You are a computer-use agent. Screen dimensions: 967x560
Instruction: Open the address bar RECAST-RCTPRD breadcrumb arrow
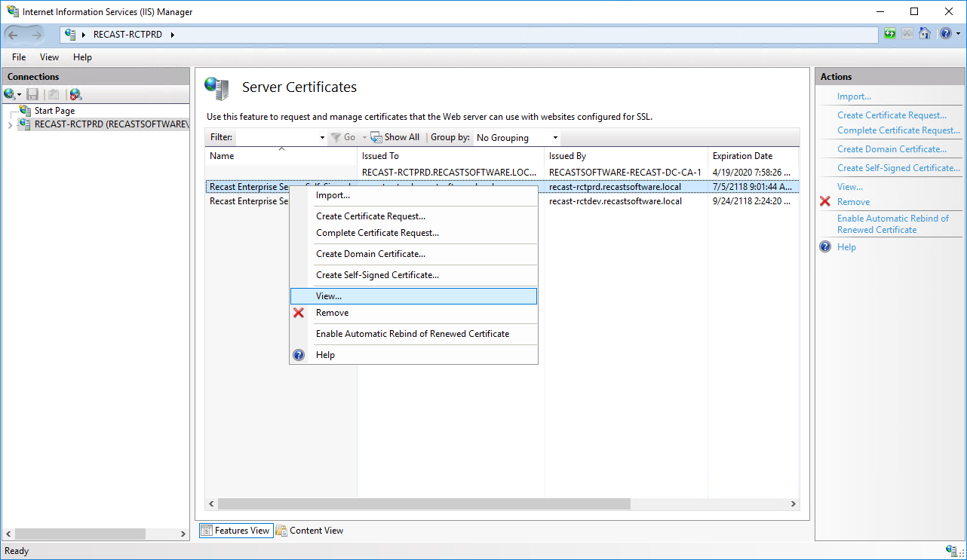click(172, 35)
